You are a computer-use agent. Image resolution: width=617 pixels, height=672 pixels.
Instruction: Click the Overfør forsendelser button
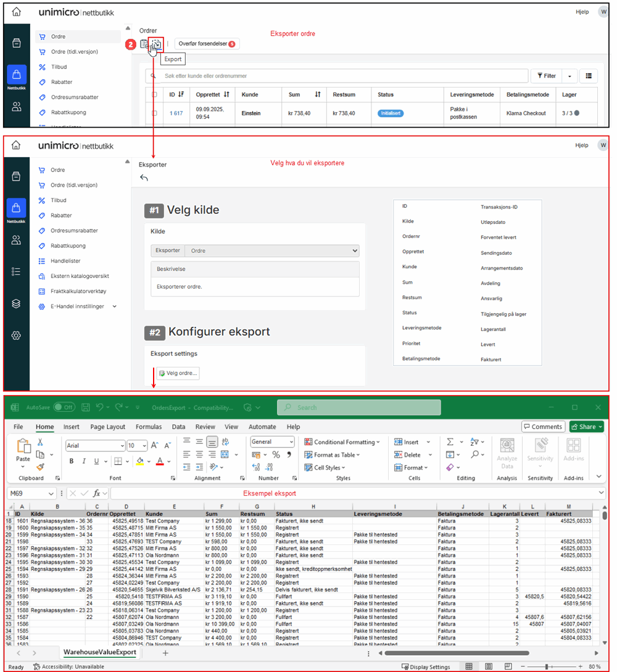click(x=207, y=44)
